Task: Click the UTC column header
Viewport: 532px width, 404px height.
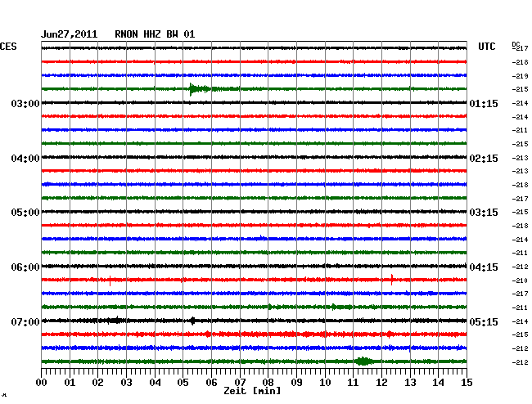Action: (x=486, y=47)
